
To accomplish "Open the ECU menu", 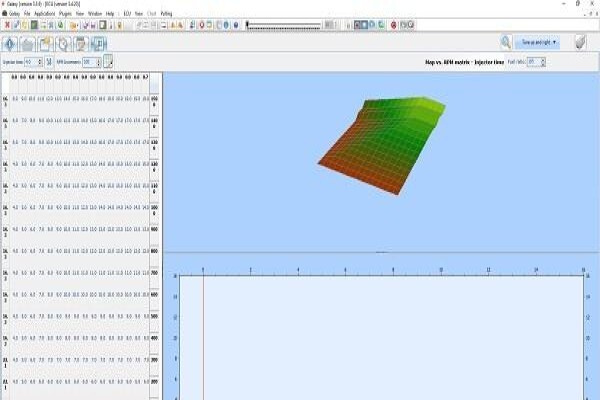I will coord(127,14).
